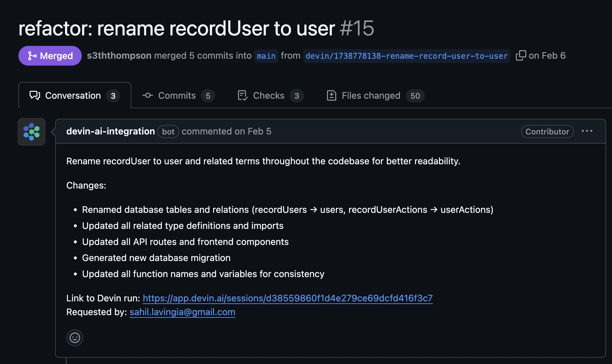Click the Files changed diff icon
The height and width of the screenshot is (364, 612).
pyautogui.click(x=331, y=95)
